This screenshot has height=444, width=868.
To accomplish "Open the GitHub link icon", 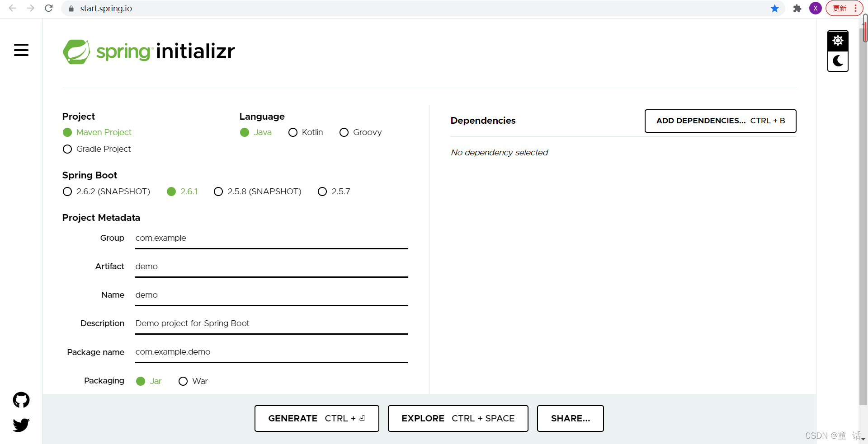I will point(21,400).
